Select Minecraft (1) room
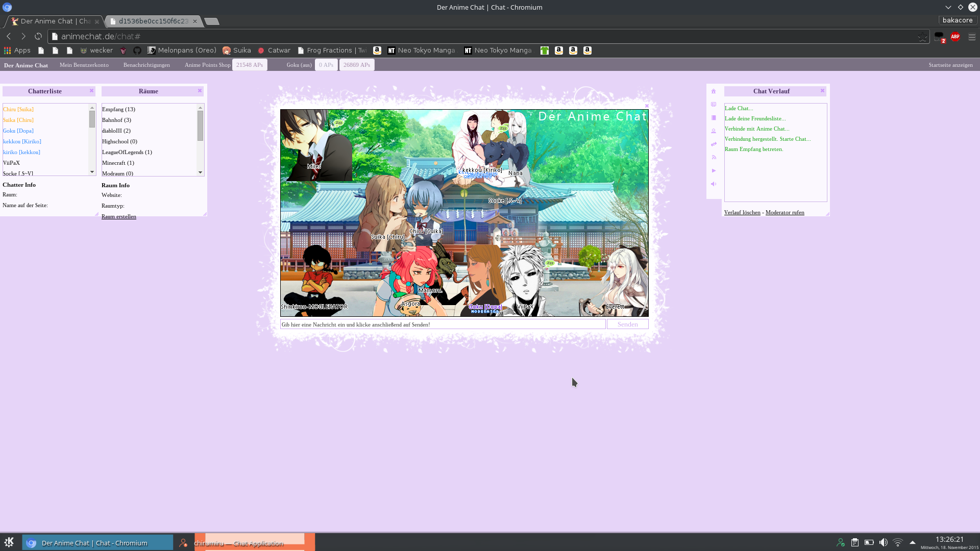This screenshot has height=551, width=980. click(118, 163)
